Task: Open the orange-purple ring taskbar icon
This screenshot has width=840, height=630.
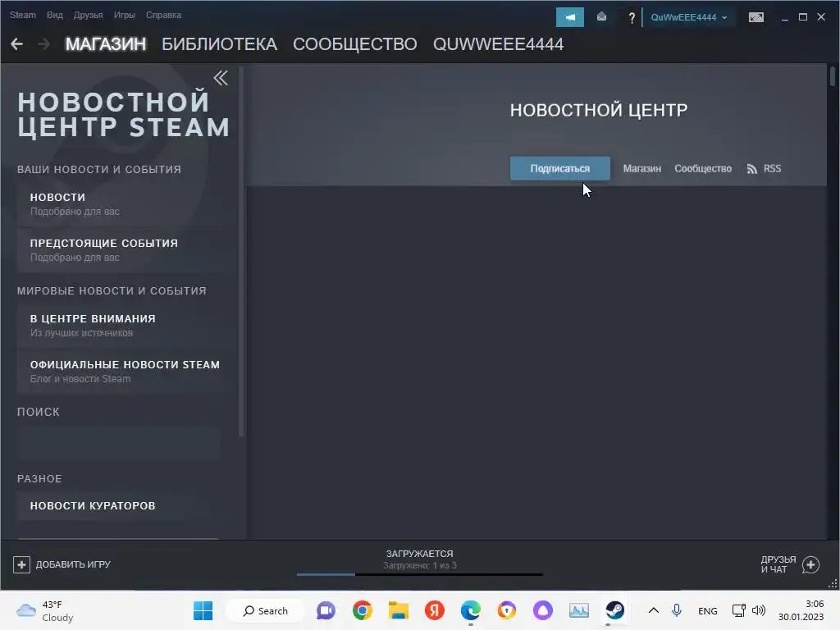Action: (507, 610)
